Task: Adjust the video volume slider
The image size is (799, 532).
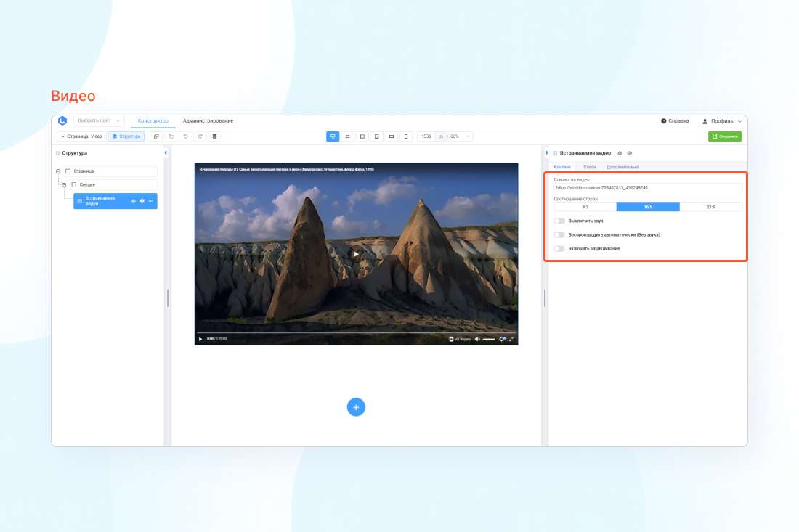Action: (489, 339)
